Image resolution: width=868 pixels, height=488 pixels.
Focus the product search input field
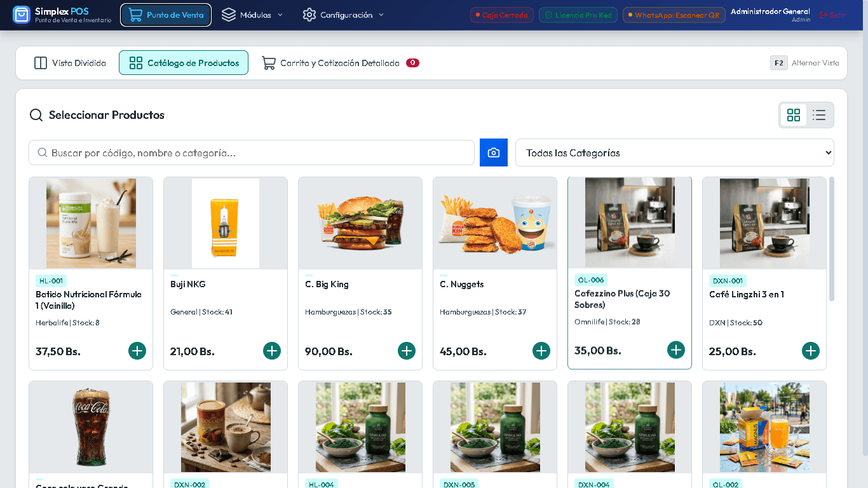tap(252, 152)
